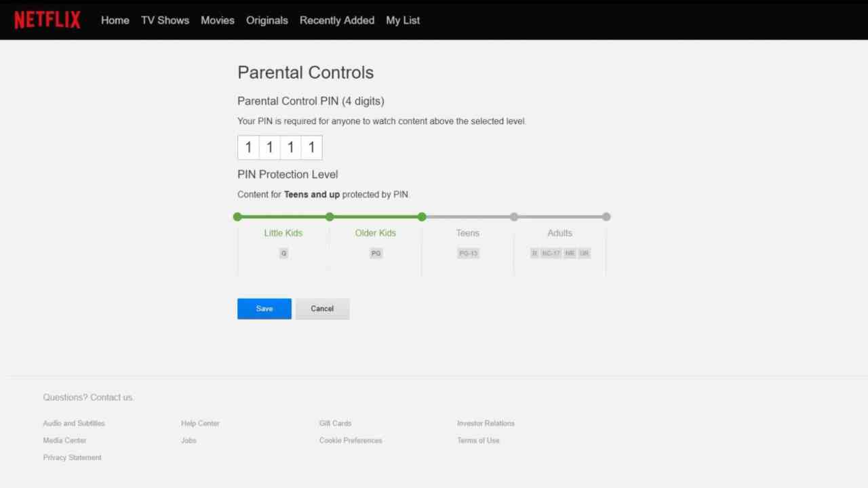Open Investor Relations link

tap(486, 423)
